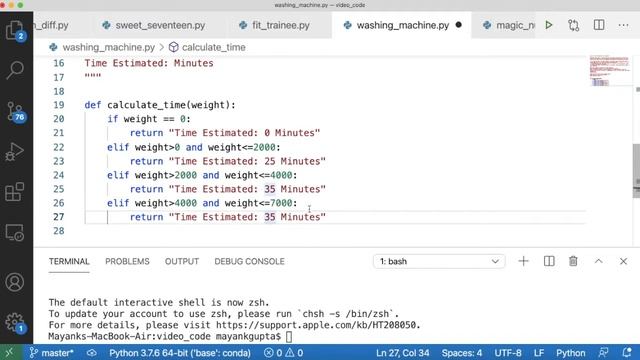
Task: Click 'elif weight>4000 and weight<=7000:' line
Action: [x=202, y=203]
